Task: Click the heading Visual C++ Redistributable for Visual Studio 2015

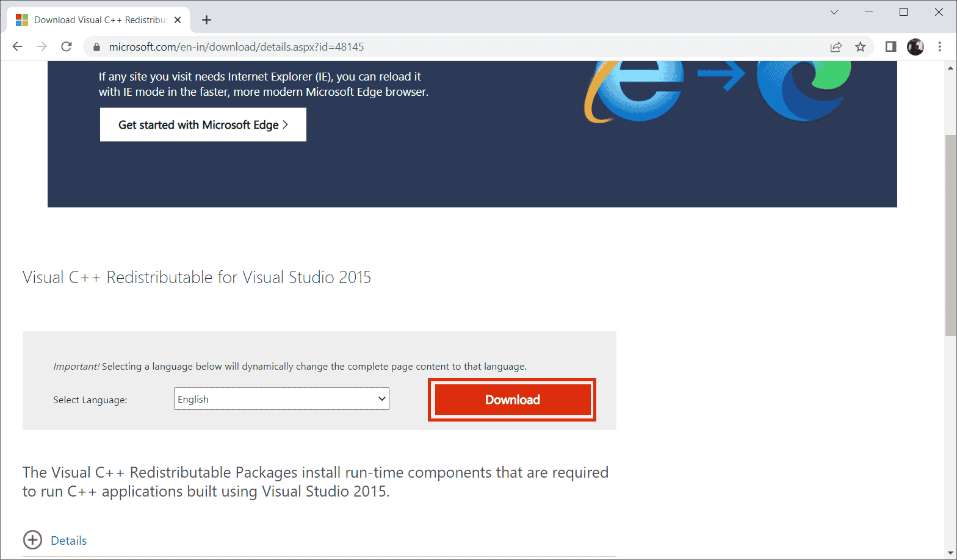Action: coord(197,278)
